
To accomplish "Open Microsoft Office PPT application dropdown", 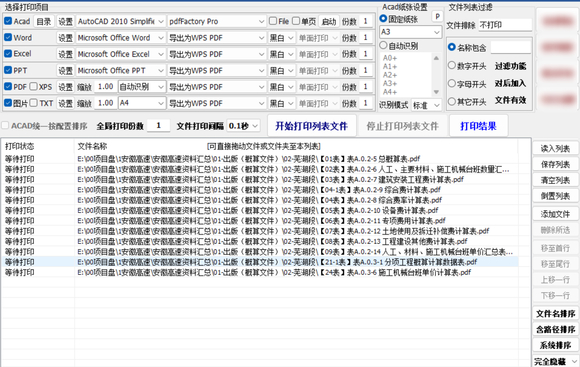I will tap(121, 70).
